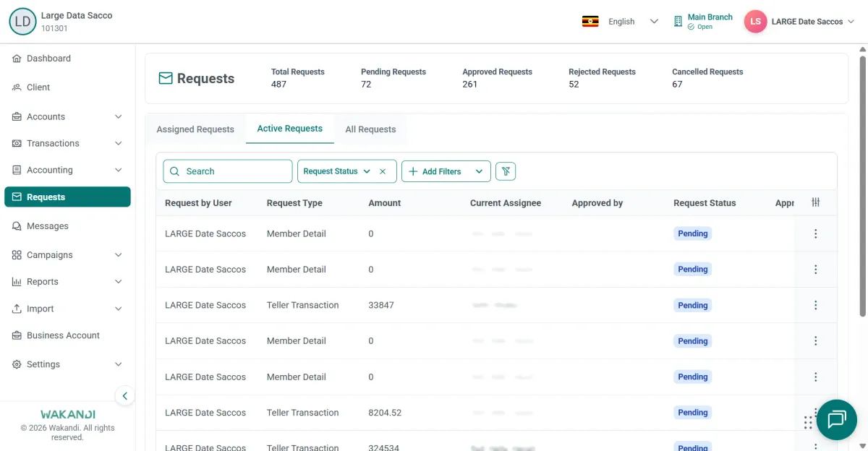Click the Requests menu item in sidebar
868x451 pixels.
(x=67, y=197)
